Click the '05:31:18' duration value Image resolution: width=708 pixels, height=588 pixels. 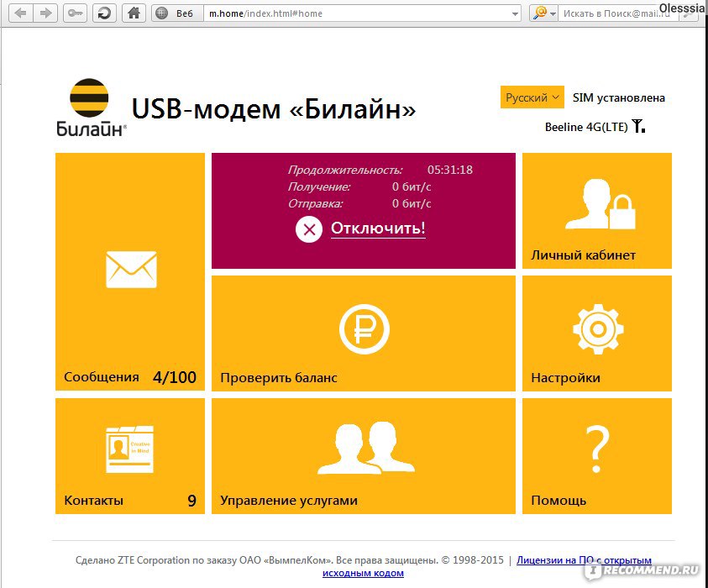pos(449,170)
